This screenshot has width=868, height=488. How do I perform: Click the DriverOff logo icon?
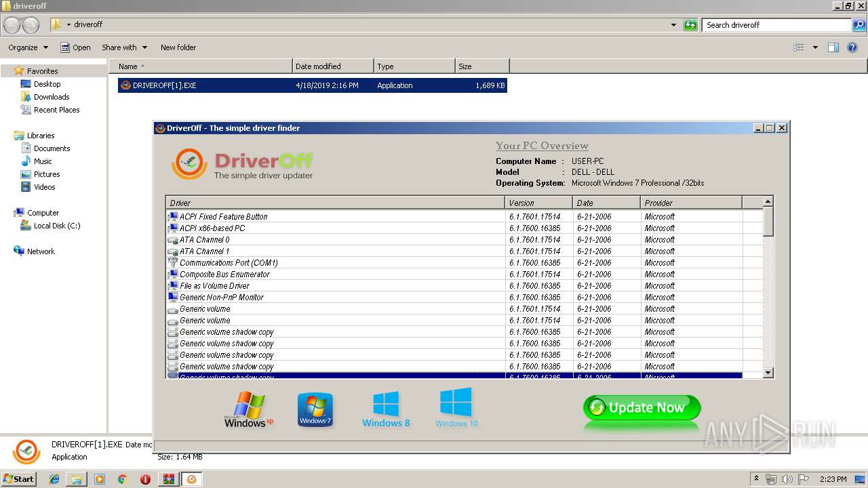click(189, 163)
